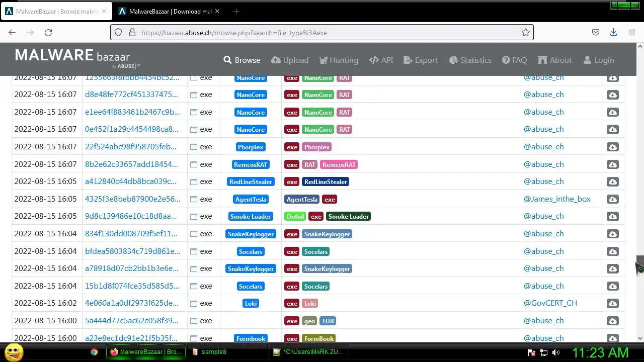
Task: Open the Export navigation item
Action: tap(421, 60)
